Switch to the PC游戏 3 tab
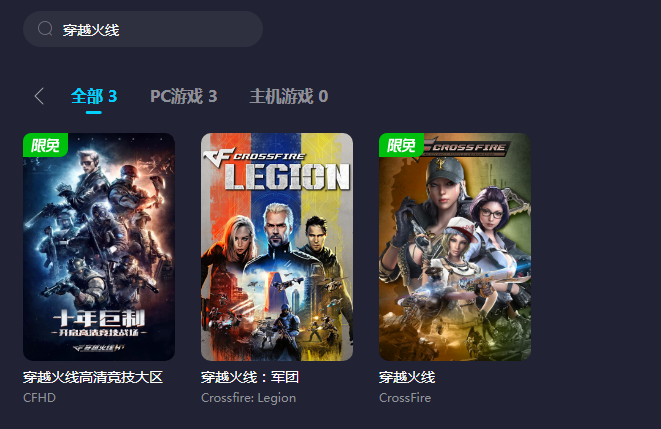Screen dimensions: 661x429 [x=183, y=97]
